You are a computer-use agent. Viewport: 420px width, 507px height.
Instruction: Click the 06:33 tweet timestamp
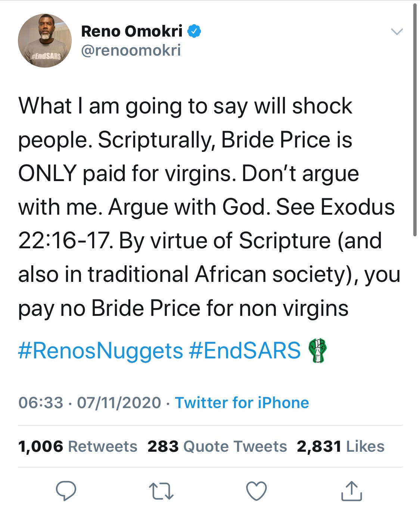coord(41,403)
